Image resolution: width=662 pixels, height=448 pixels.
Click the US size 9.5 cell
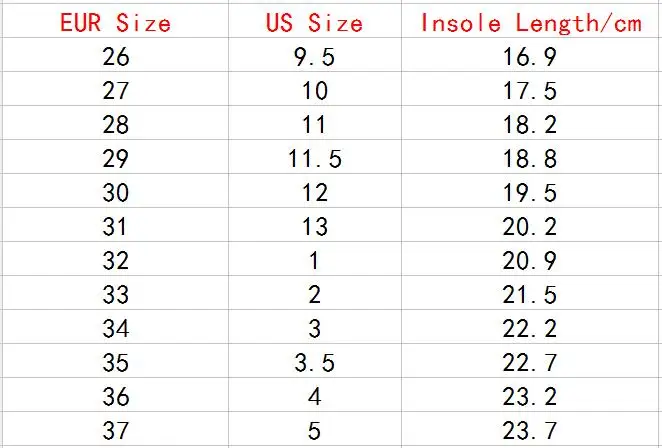[x=315, y=54]
